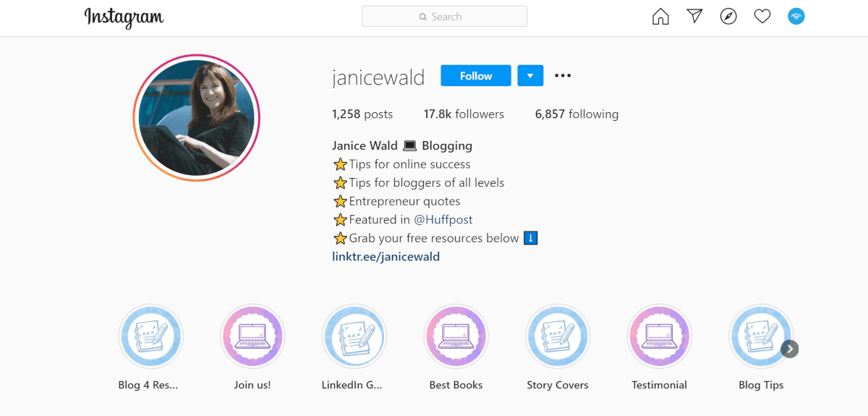Show more highlights with next arrow
The image size is (868, 416).
[x=790, y=349]
